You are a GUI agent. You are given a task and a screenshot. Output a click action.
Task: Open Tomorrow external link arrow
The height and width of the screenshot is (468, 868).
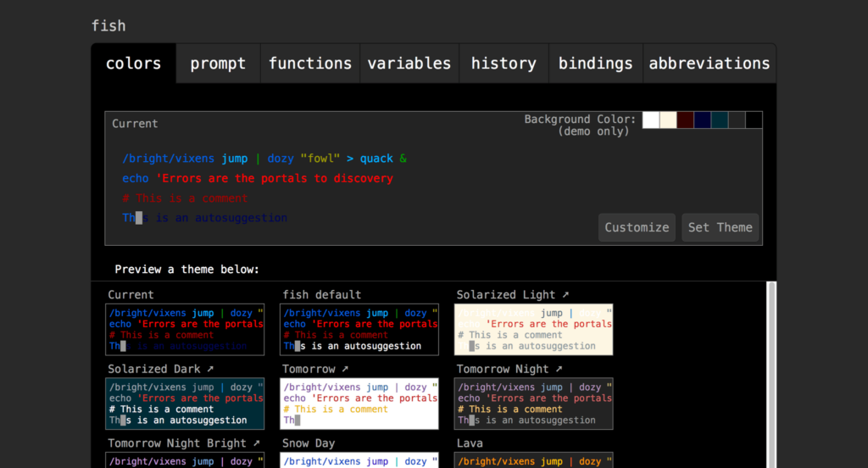point(345,369)
